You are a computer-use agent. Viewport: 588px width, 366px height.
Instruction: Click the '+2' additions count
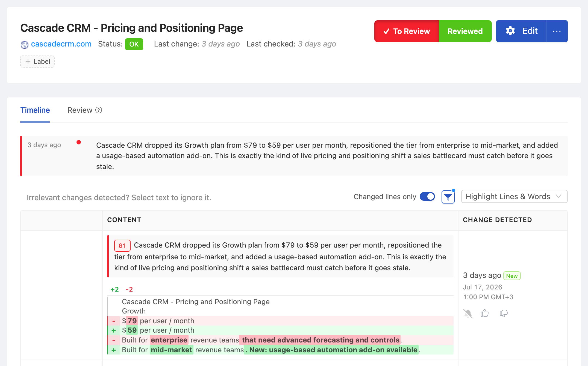[114, 289]
